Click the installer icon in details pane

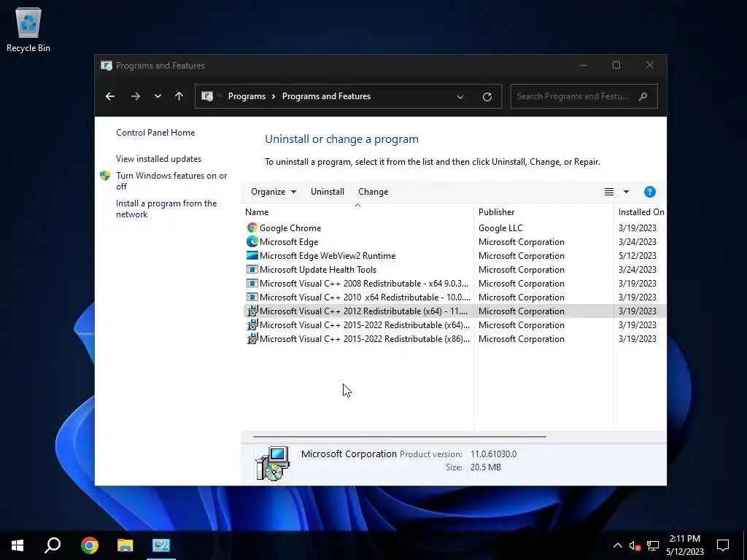pos(273,463)
